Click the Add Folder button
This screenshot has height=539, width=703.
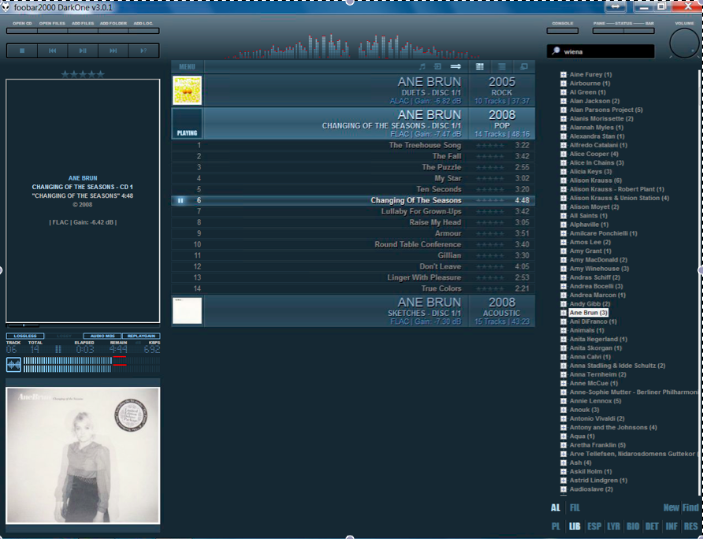(113, 30)
